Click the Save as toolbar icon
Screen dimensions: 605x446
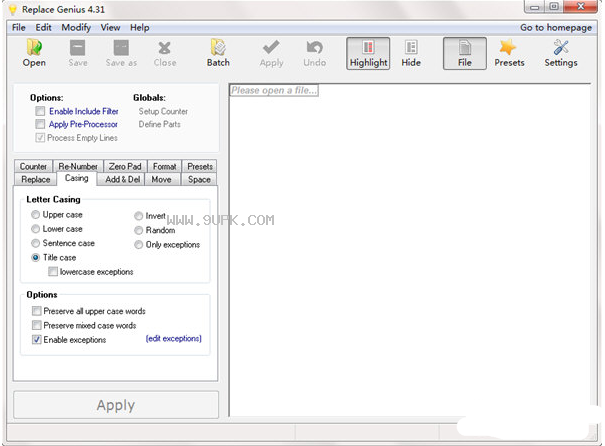(x=121, y=53)
